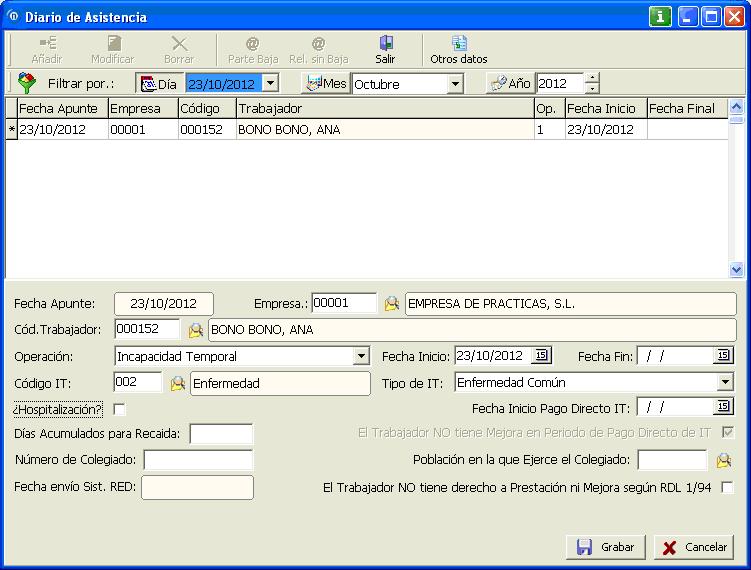Screen dimensions: 751x570
Task: Toggle the ¿Hospitalización? checkbox
Action: tap(119, 409)
